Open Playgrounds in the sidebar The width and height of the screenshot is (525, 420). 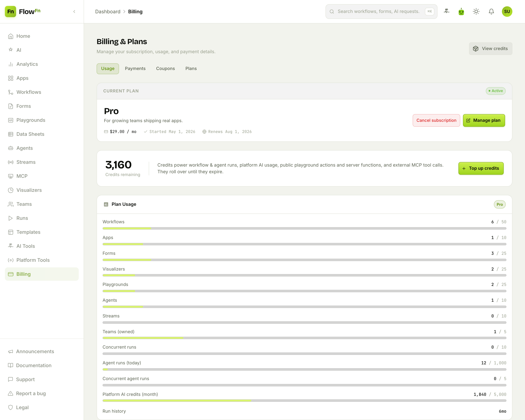[x=42, y=120]
